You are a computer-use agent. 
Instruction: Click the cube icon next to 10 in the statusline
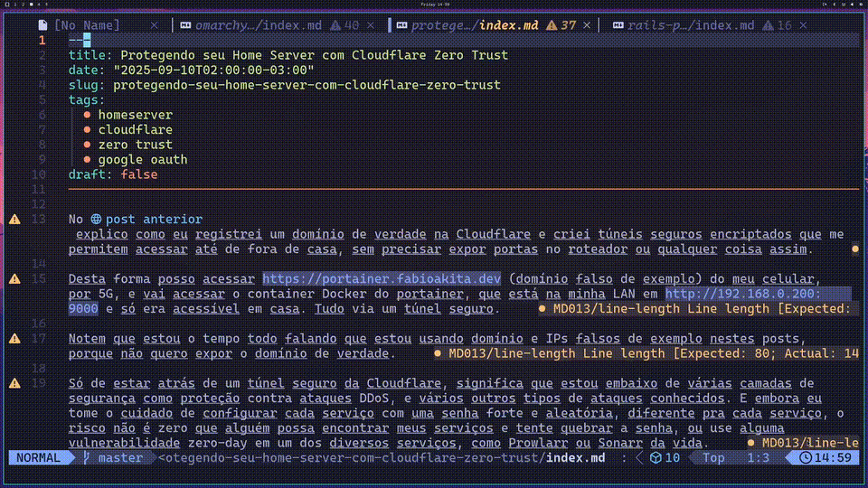[656, 457]
